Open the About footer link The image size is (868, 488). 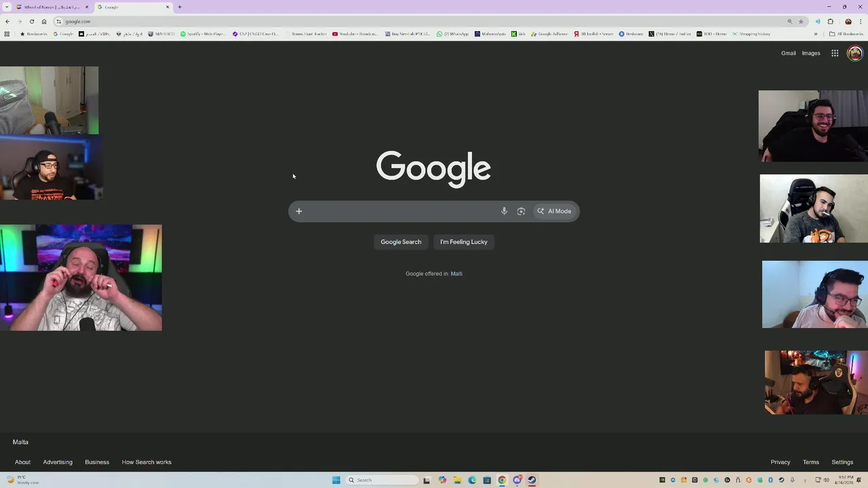coord(22,462)
